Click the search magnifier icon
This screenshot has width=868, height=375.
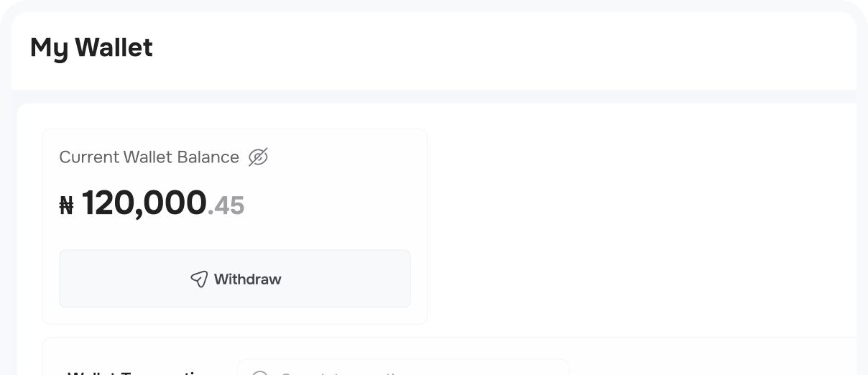260,373
